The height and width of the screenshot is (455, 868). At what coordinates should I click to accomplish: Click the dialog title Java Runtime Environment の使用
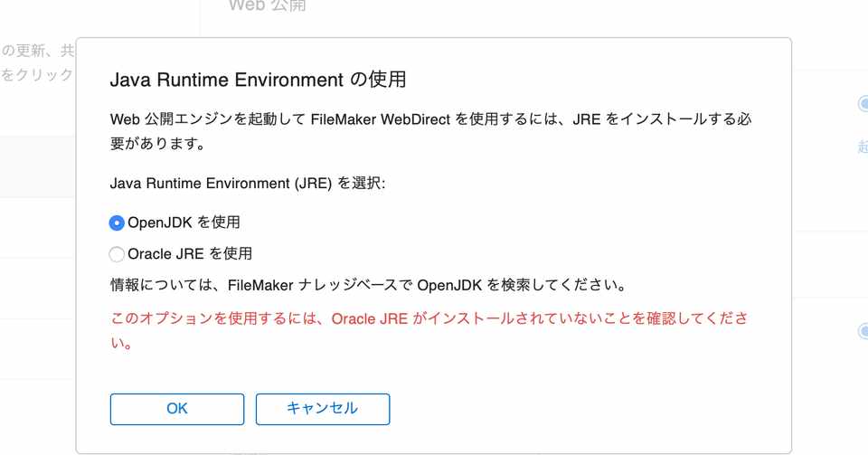point(258,80)
